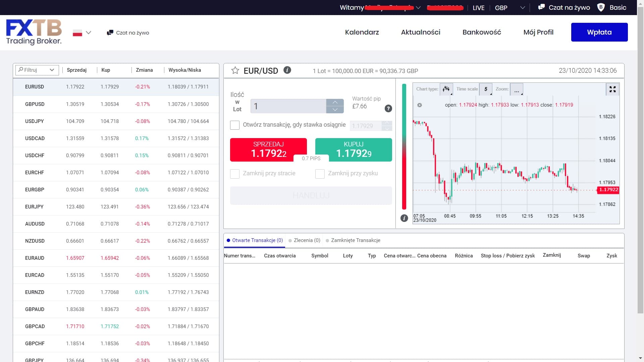
Task: Open the chart type selector
Action: coord(446,89)
